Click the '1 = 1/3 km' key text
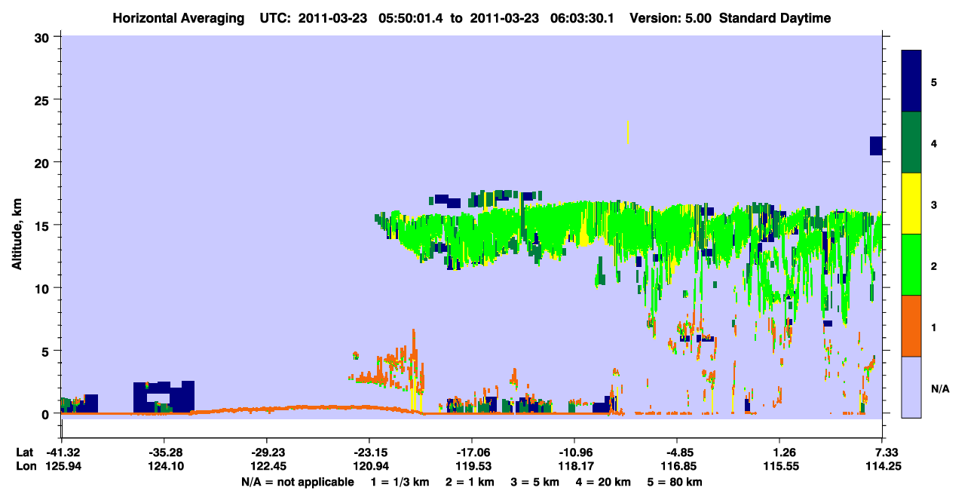 pyautogui.click(x=401, y=481)
